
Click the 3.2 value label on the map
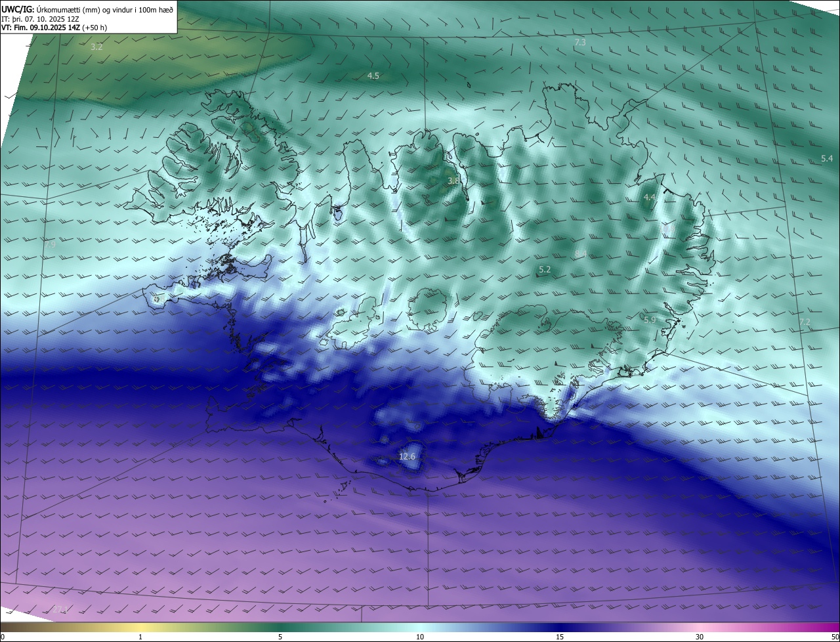pos(96,47)
